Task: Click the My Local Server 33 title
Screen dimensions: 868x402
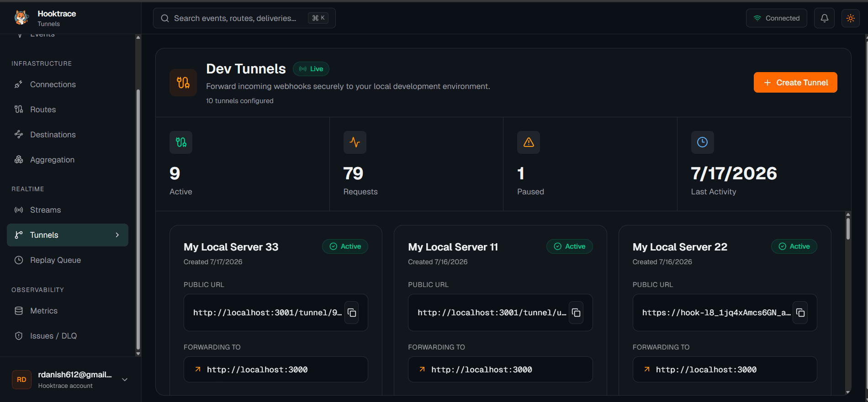Action: 231,247
